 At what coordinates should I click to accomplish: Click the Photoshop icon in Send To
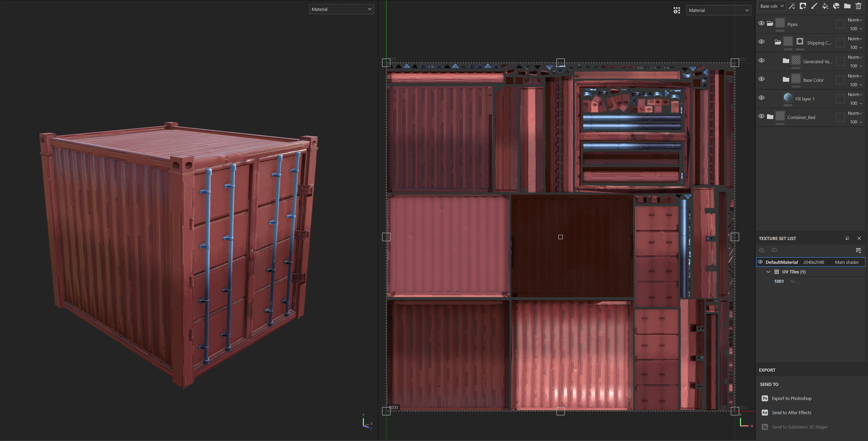[765, 398]
